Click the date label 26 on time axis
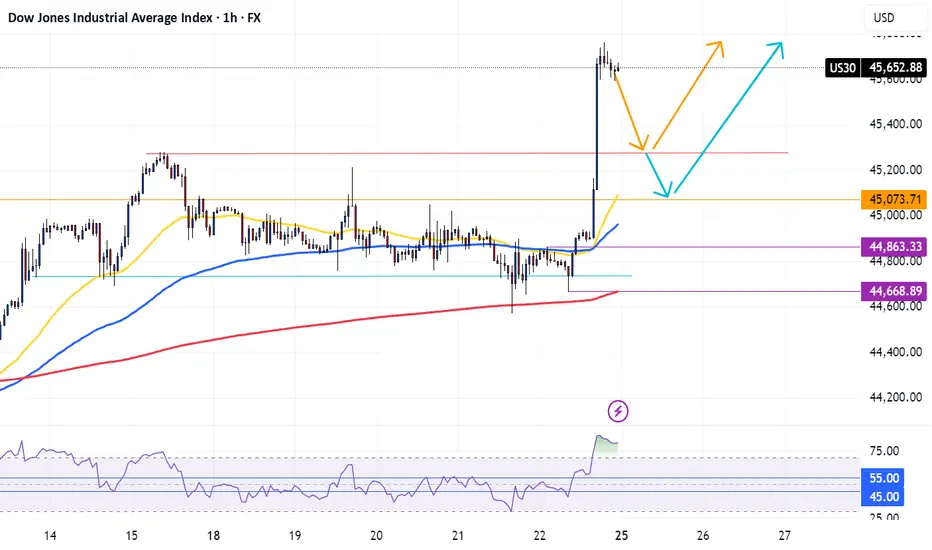The height and width of the screenshot is (550, 932). pyautogui.click(x=703, y=536)
